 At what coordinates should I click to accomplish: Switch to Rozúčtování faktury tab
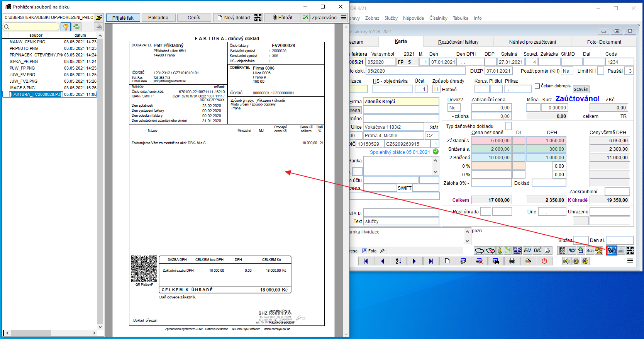458,42
